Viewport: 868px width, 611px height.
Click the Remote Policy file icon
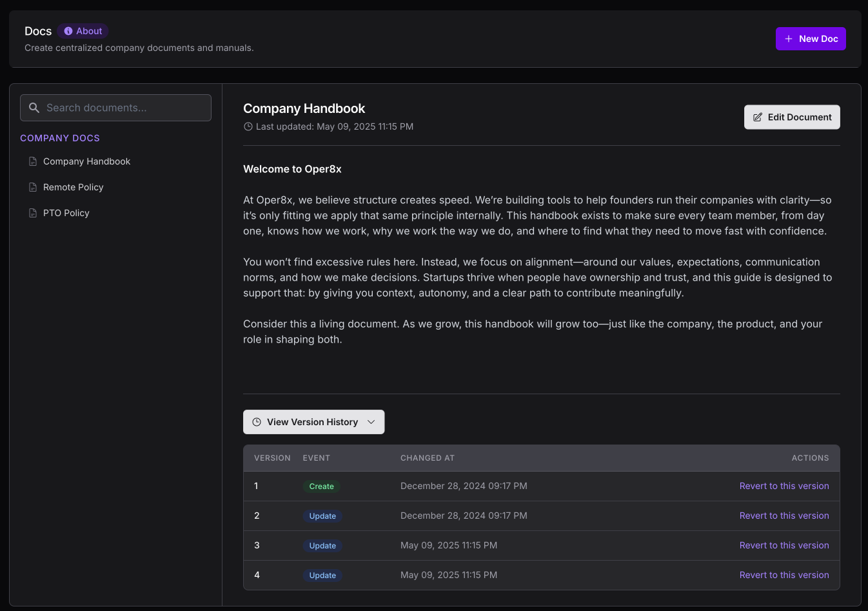33,187
